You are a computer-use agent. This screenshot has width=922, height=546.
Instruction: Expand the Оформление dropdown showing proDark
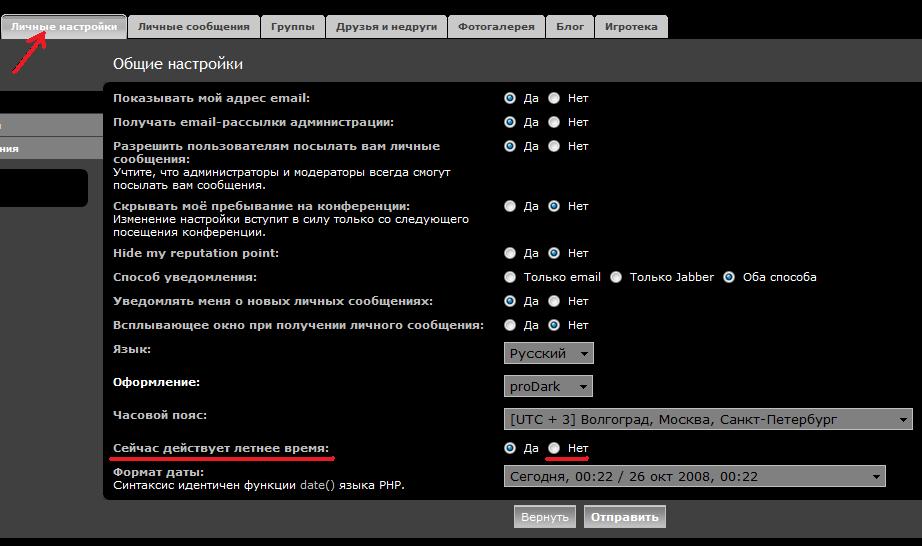click(548, 386)
